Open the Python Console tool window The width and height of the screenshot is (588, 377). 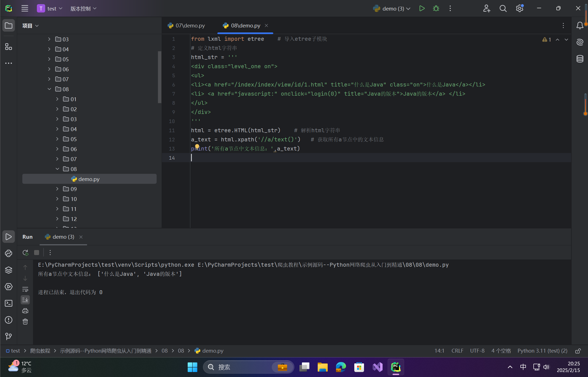point(9,253)
